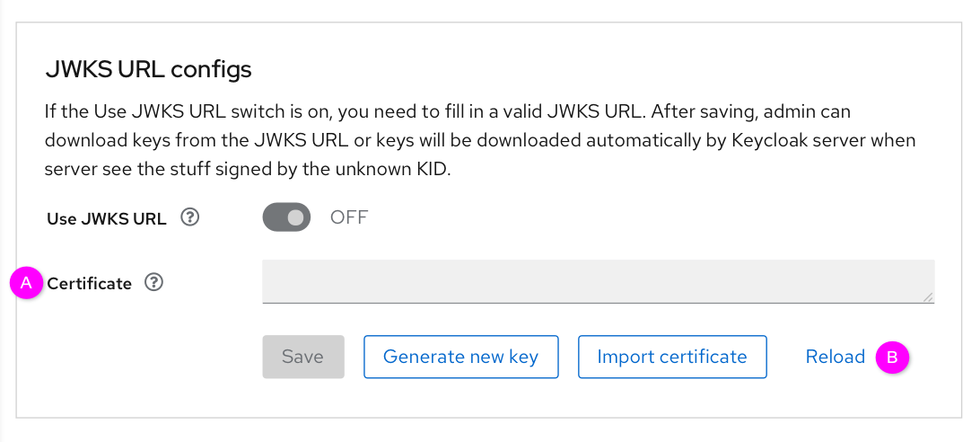
Task: Select the Certificate textarea resize handle
Action: 928,296
